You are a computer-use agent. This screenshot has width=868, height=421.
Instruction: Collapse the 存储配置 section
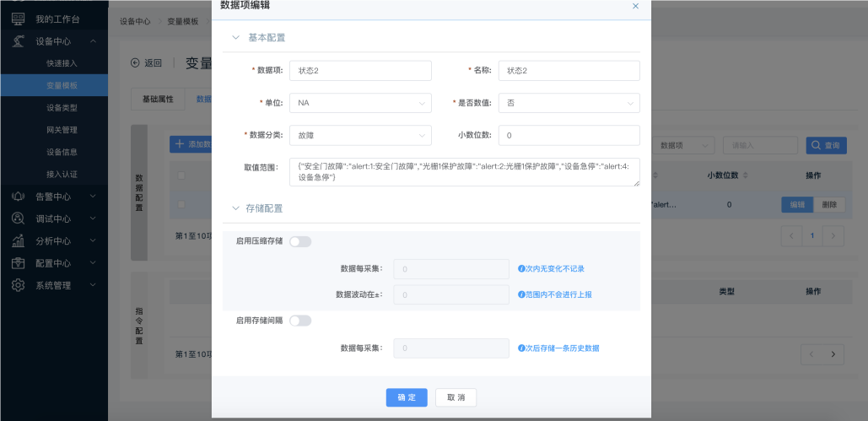coord(235,208)
